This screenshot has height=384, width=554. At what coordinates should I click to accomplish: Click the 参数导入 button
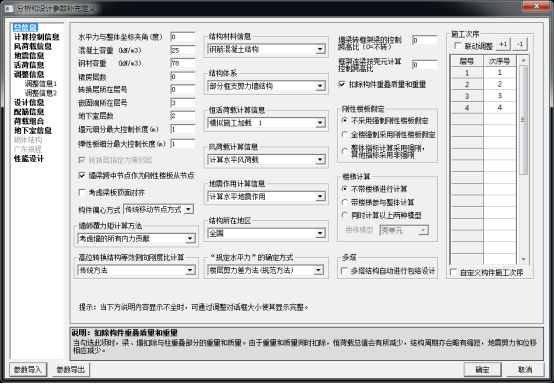28,370
